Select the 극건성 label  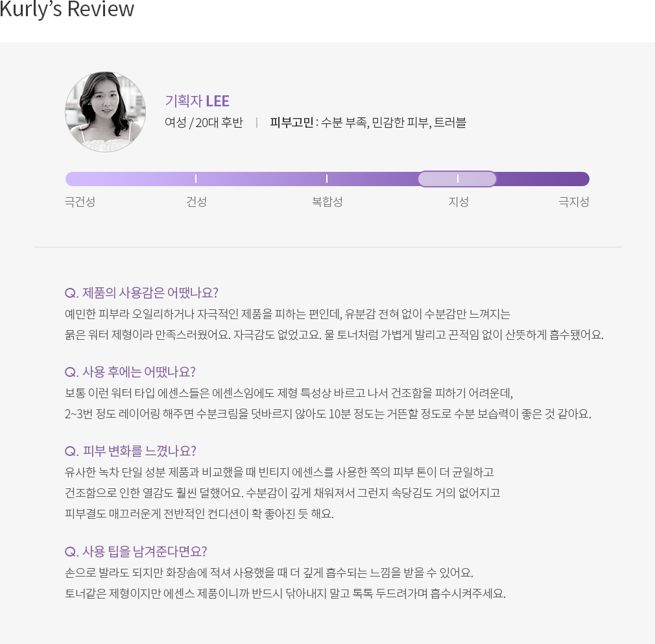80,202
